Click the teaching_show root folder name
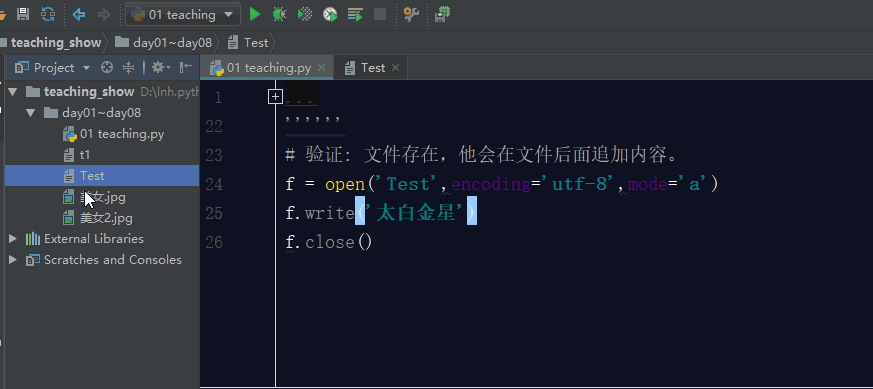The width and height of the screenshot is (873, 389). click(89, 92)
